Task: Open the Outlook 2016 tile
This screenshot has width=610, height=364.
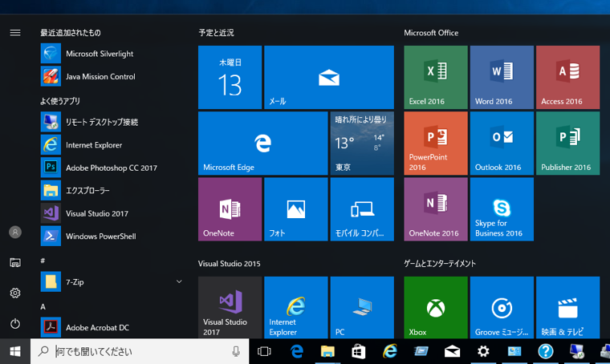Action: [502, 143]
